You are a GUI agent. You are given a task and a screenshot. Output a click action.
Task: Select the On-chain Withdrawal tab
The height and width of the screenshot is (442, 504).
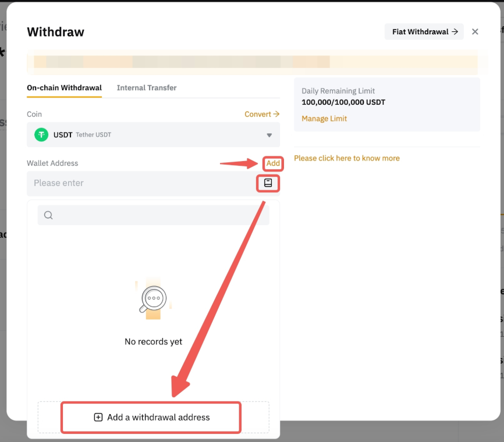tap(64, 88)
